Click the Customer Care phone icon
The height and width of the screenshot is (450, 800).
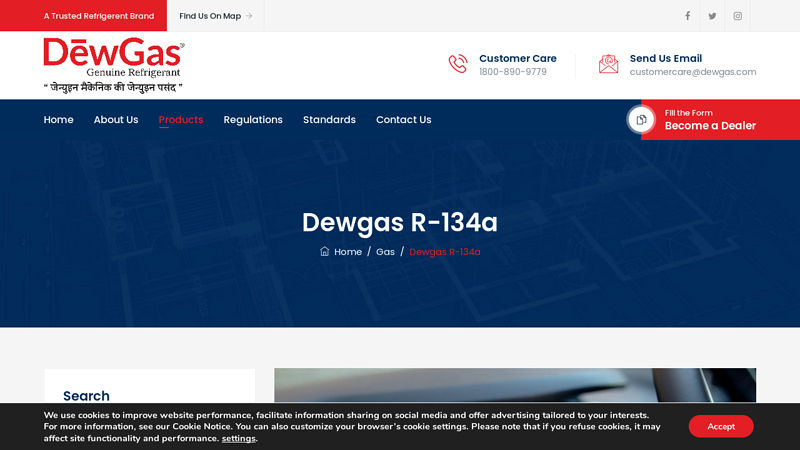pyautogui.click(x=458, y=64)
